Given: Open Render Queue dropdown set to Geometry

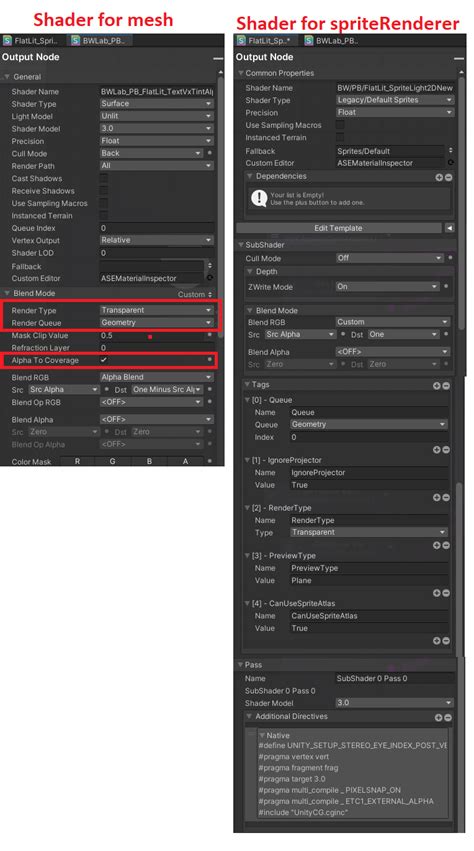Looking at the screenshot, I should click(x=156, y=323).
